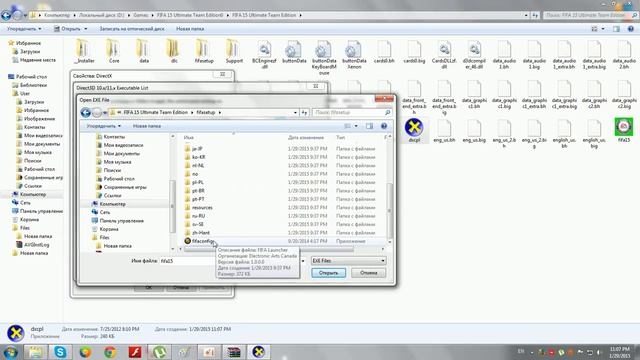Open the ru-RU folder in file list

(198, 216)
